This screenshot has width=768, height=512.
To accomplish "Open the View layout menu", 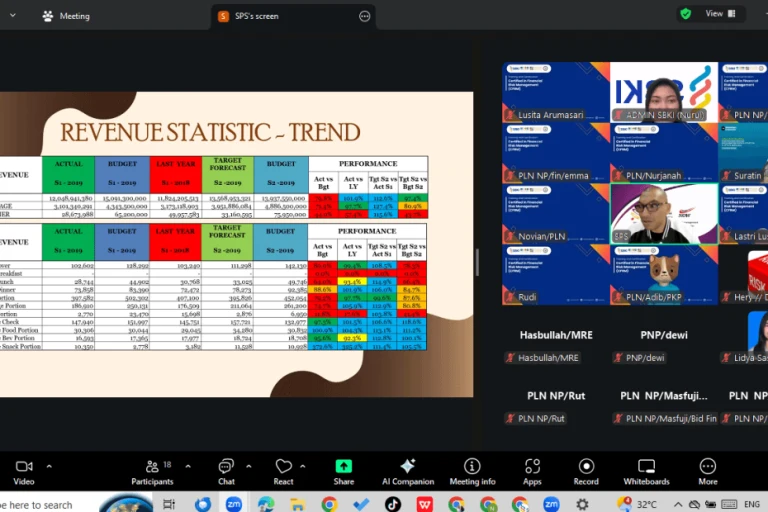I will click(720, 14).
